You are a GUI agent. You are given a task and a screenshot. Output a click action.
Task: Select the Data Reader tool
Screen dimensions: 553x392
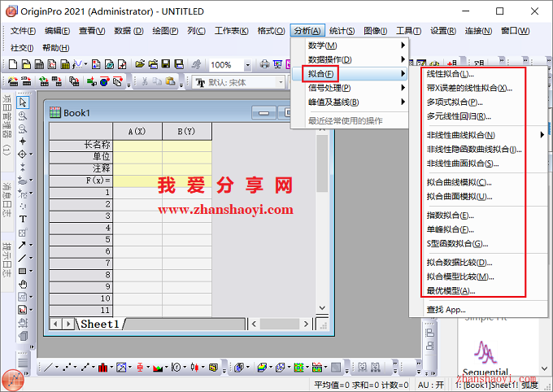(x=22, y=155)
